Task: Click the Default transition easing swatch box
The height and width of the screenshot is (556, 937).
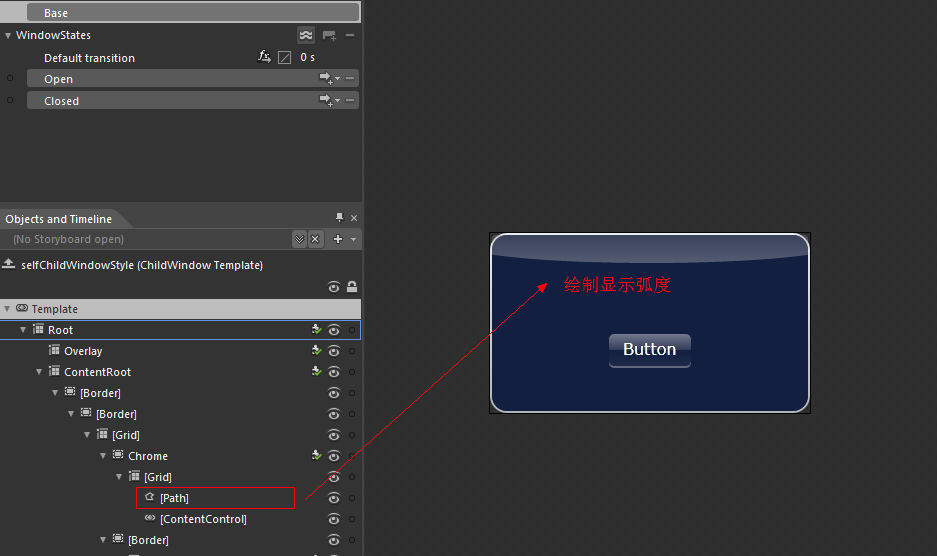Action: point(284,57)
